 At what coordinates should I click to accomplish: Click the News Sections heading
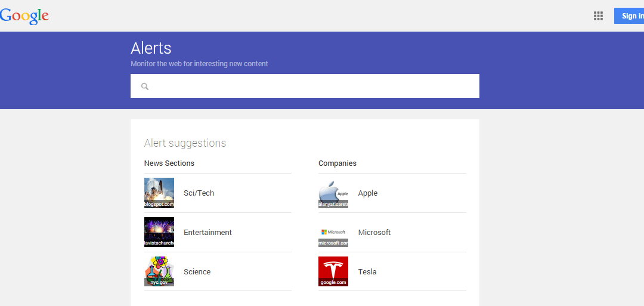pyautogui.click(x=169, y=163)
